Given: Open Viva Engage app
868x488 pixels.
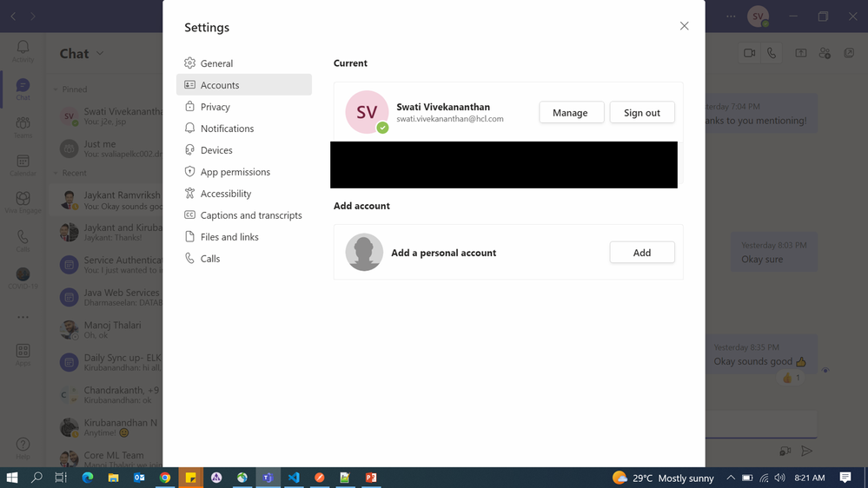Looking at the screenshot, I should 23,202.
